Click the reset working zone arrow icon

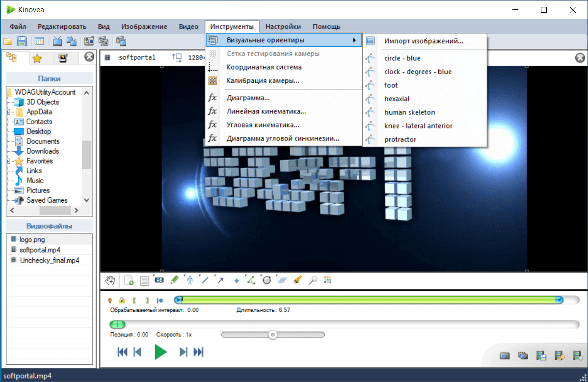click(x=160, y=300)
